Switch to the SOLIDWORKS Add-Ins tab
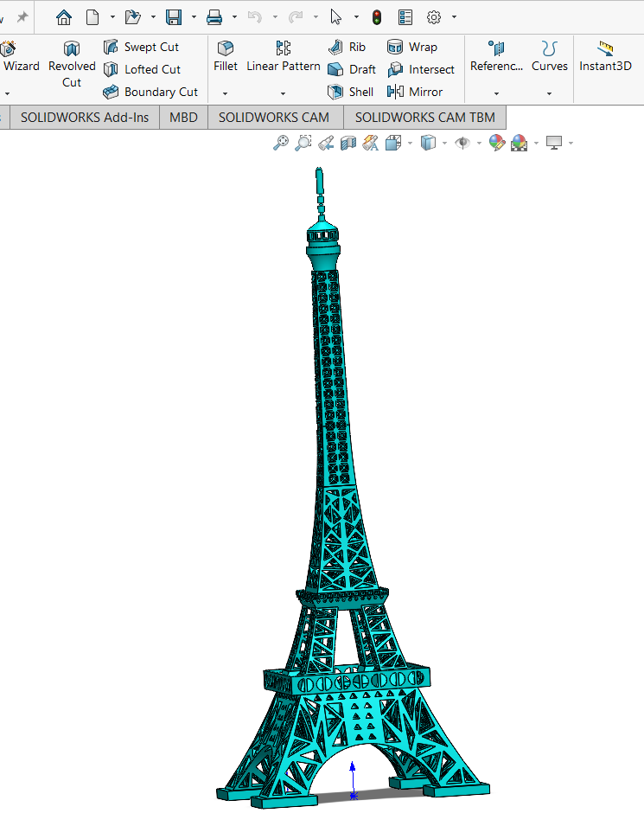This screenshot has width=644, height=826. click(x=85, y=117)
